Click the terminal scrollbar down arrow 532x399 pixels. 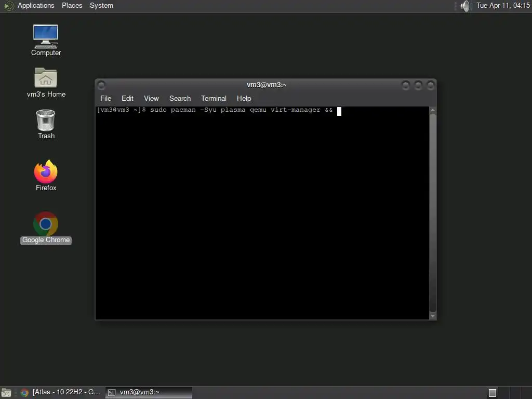coord(433,316)
